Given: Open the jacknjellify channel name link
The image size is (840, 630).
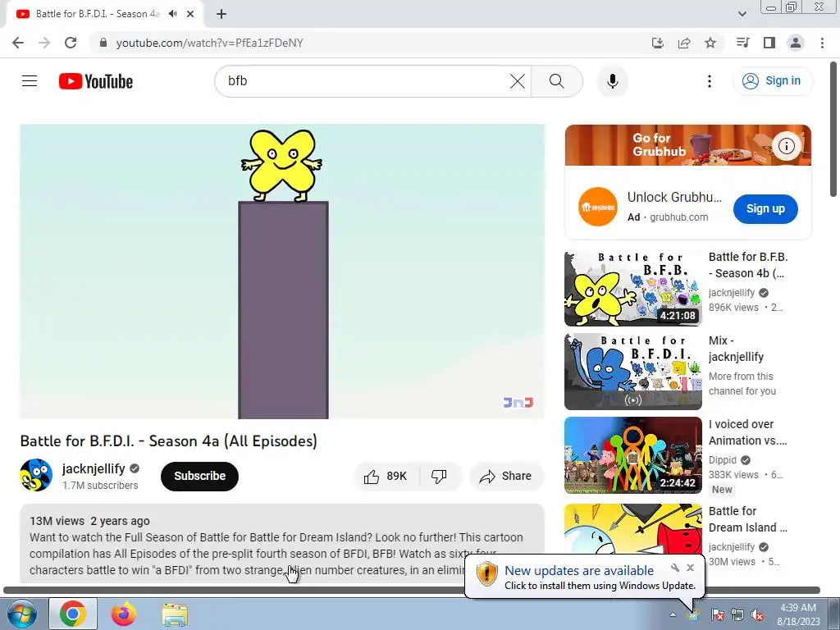Looking at the screenshot, I should pos(94,468).
